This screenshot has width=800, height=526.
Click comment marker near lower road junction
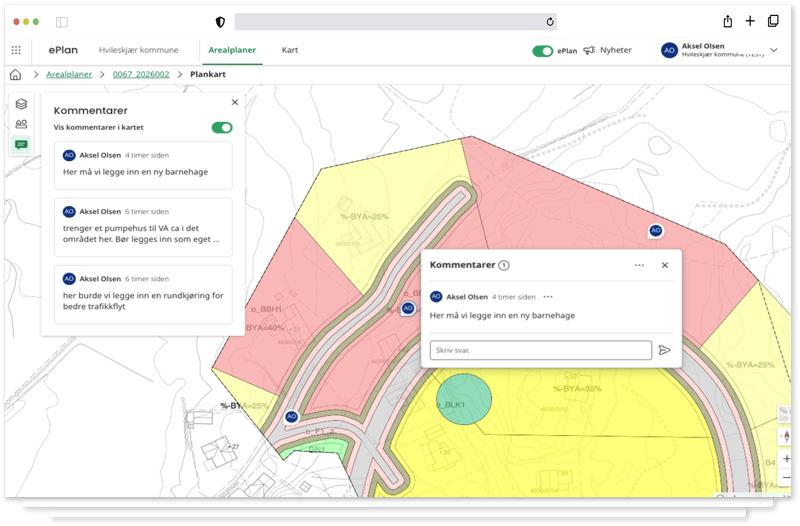[291, 416]
